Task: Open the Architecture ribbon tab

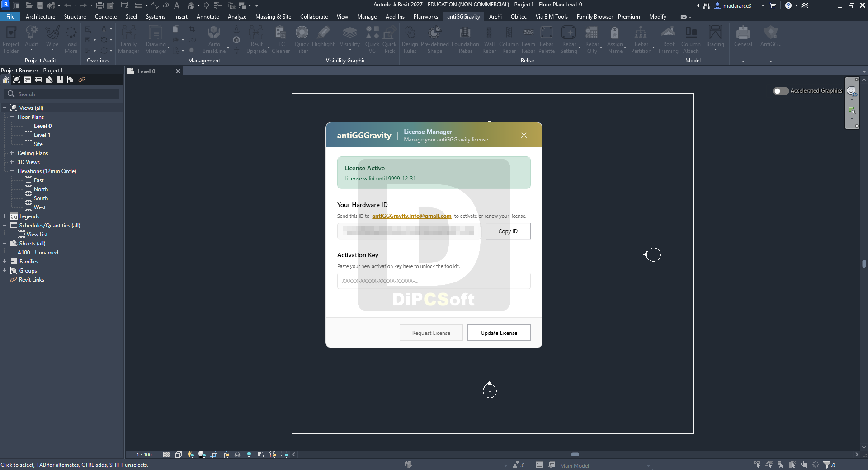Action: coord(40,17)
